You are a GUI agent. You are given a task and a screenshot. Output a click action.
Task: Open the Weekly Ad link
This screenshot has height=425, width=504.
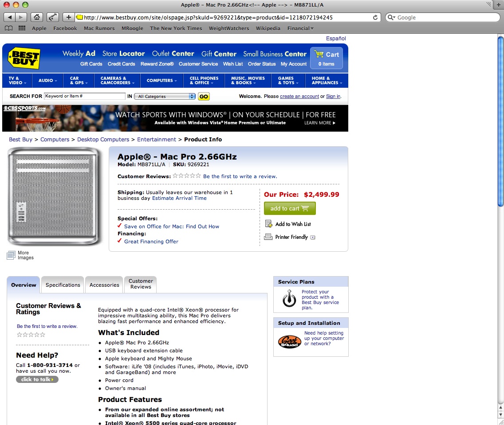tap(79, 54)
